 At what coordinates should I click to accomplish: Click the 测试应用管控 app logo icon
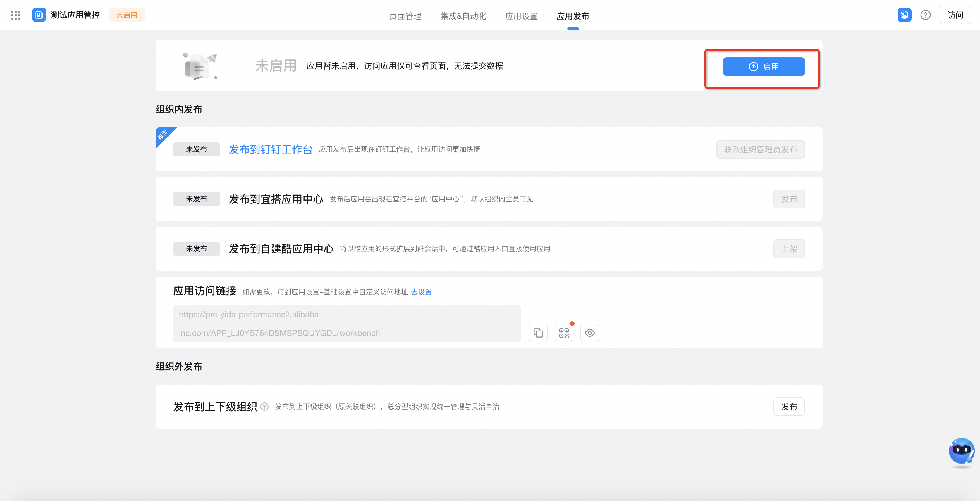coord(39,15)
